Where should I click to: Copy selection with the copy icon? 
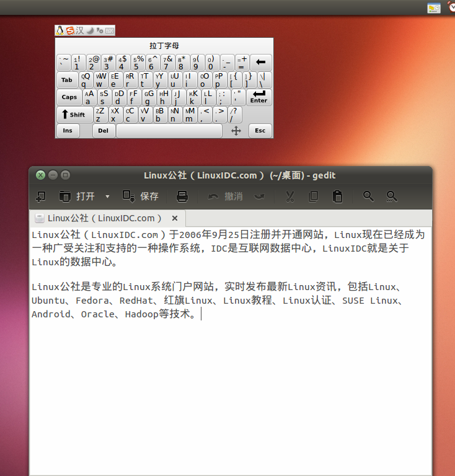[313, 196]
